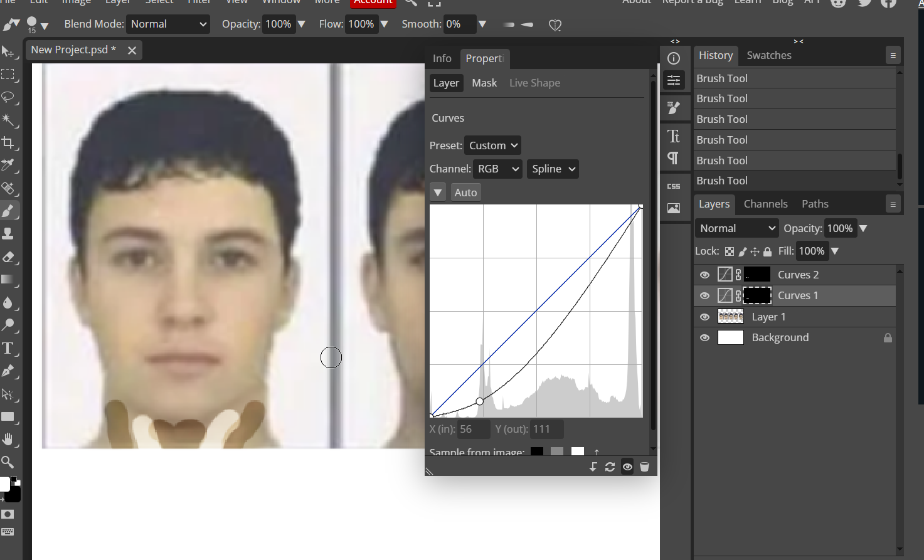Screen dimensions: 924x560
Task: Open the Mask properties section
Action: click(484, 83)
